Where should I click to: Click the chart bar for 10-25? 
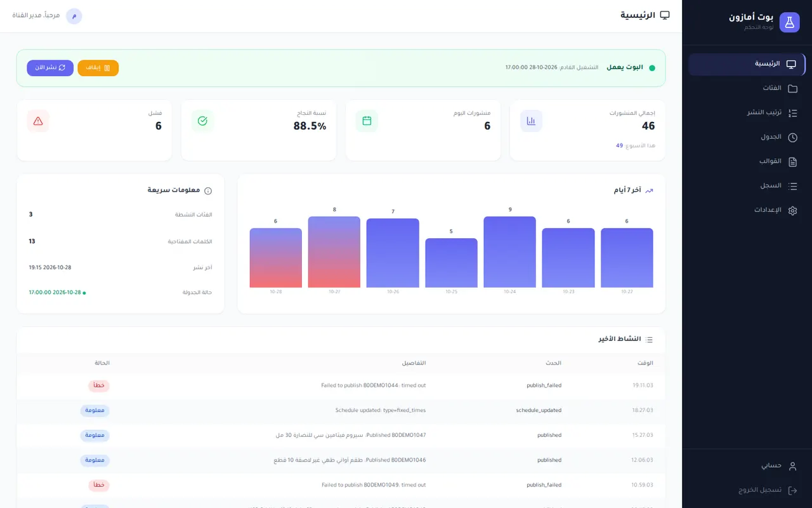click(x=451, y=263)
